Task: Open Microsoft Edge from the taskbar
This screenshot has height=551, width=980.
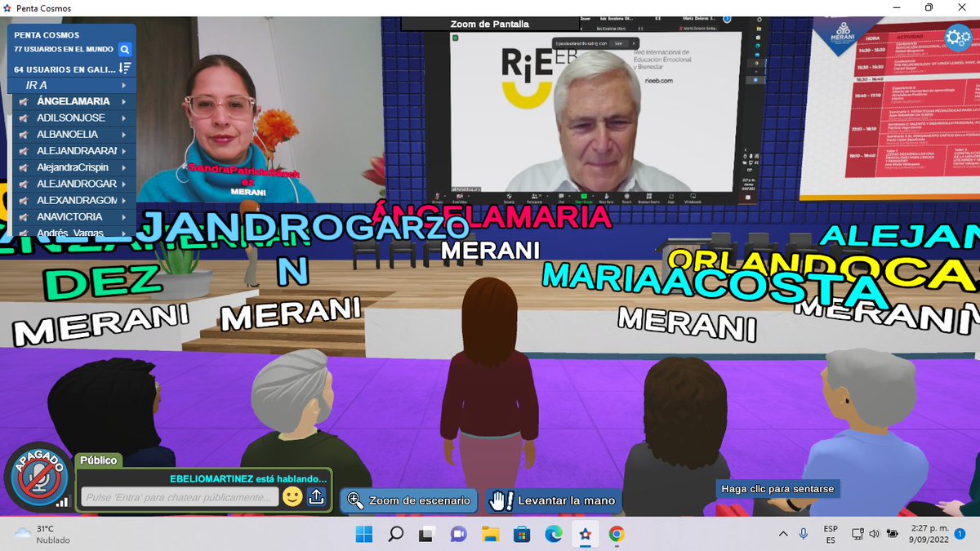Action: (x=553, y=535)
